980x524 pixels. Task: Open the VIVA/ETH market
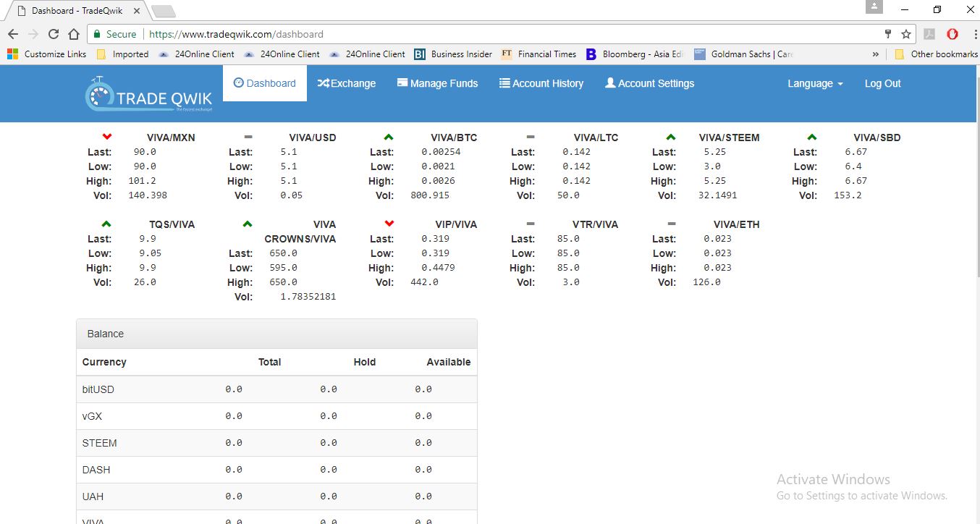tap(737, 224)
